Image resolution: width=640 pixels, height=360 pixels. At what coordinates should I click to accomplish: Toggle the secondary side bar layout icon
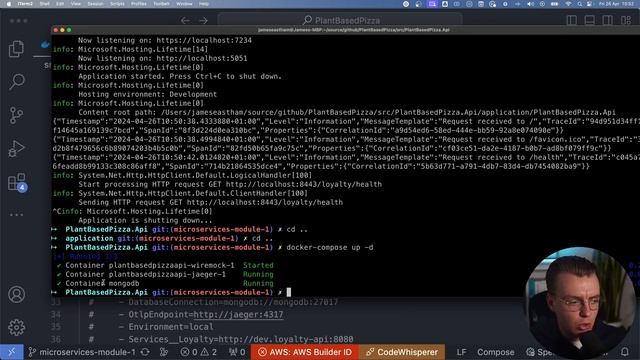tap(607, 20)
